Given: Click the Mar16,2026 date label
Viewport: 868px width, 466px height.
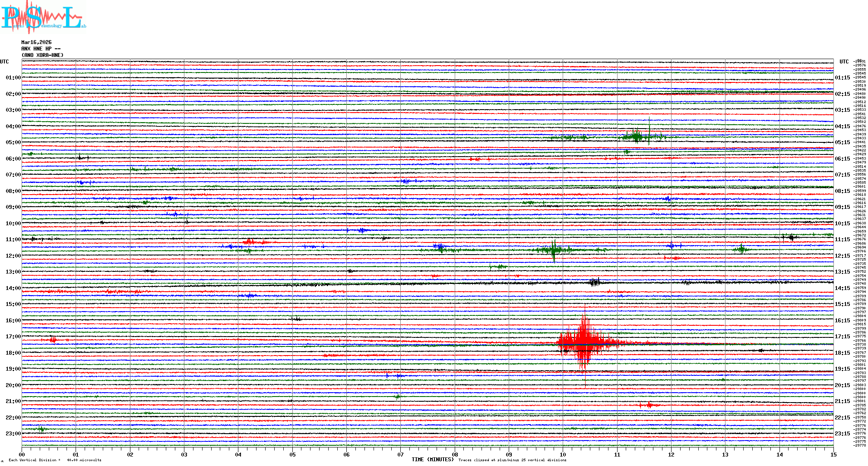Looking at the screenshot, I should pyautogui.click(x=36, y=42).
